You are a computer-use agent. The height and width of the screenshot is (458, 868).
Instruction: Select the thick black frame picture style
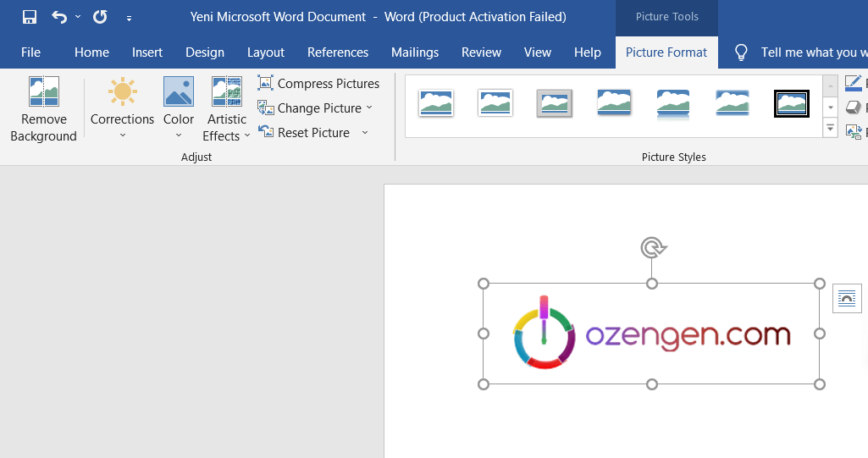coord(791,103)
